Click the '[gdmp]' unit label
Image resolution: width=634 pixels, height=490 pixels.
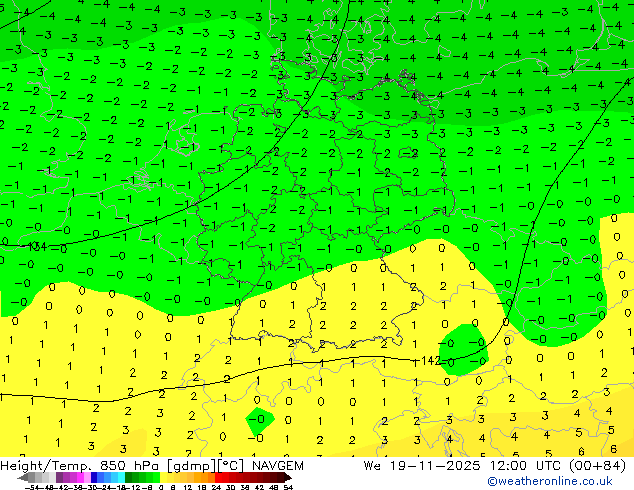coord(191,466)
